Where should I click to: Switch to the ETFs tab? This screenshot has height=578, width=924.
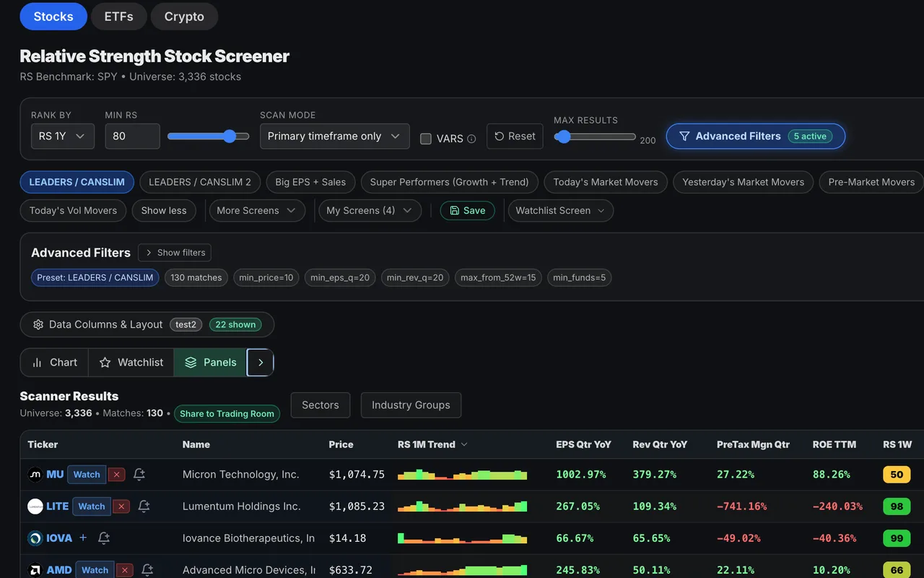[x=119, y=17]
